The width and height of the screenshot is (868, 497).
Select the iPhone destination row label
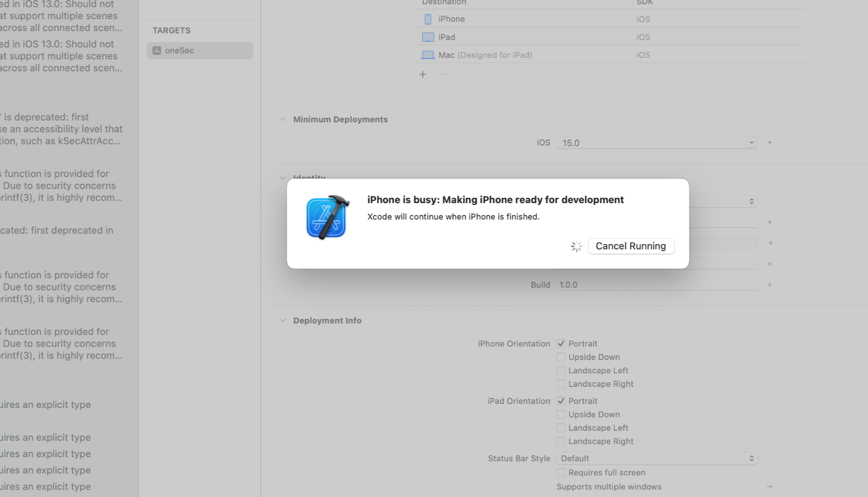click(x=451, y=19)
